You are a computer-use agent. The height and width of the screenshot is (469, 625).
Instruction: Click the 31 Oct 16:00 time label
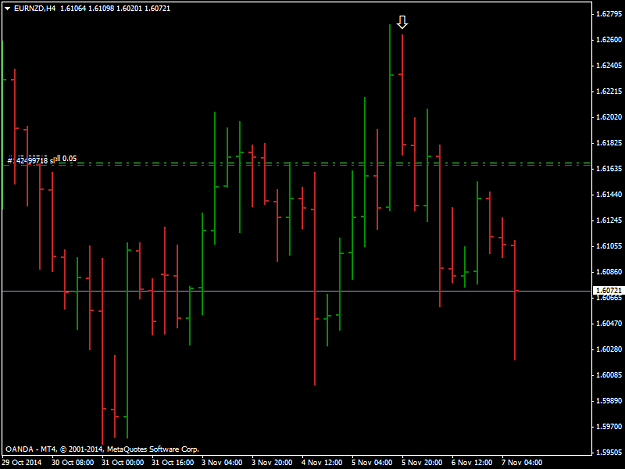click(x=173, y=463)
